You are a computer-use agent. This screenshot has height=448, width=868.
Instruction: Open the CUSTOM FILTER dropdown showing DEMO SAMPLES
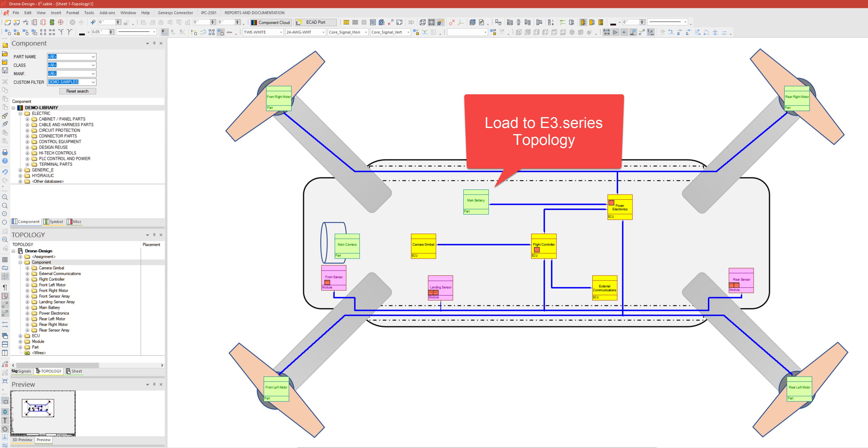[93, 82]
